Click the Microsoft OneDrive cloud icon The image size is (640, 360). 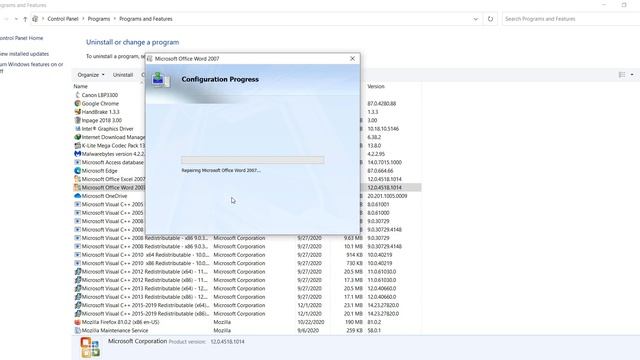78,196
